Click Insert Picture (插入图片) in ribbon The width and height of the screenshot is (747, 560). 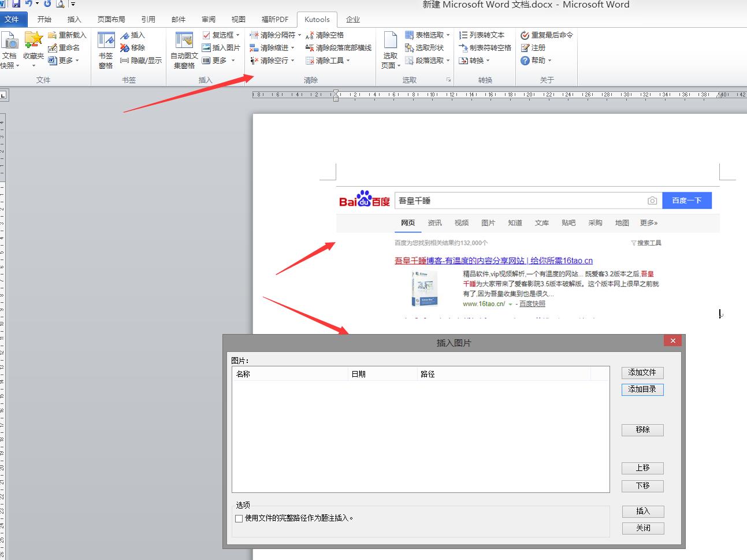click(x=221, y=48)
